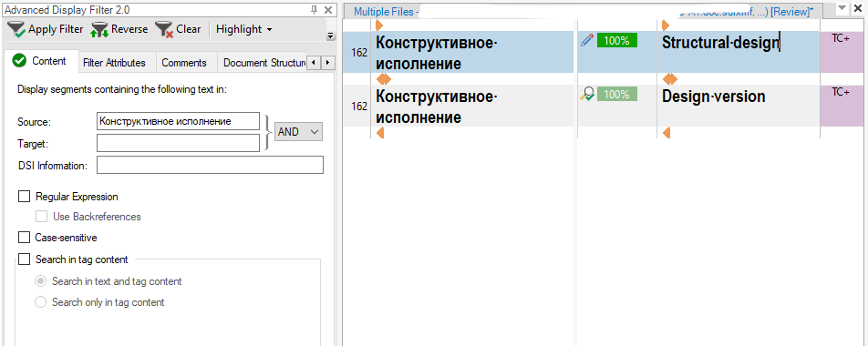Screen dimensions: 868x346
Task: Click the Source filter text field
Action: [x=178, y=121]
